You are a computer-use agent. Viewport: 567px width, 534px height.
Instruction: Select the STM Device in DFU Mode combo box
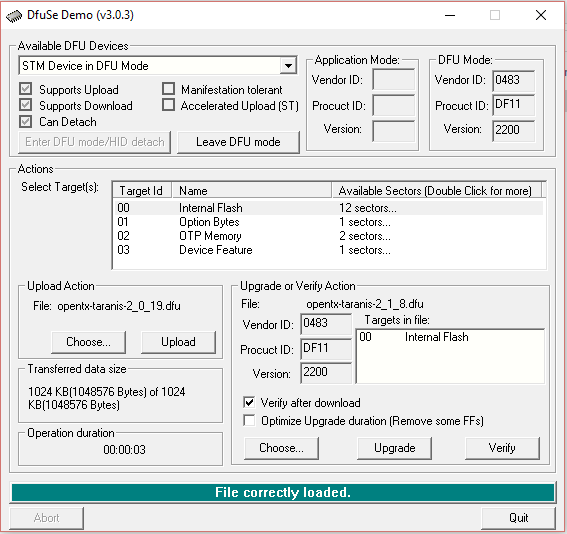tap(158, 66)
